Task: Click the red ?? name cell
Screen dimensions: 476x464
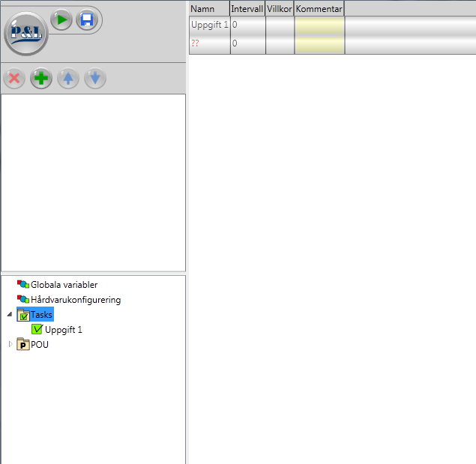Action: (209, 43)
